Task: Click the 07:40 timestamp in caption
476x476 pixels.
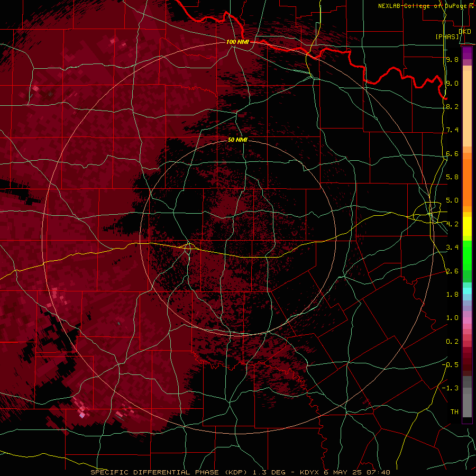Action: coord(378,472)
